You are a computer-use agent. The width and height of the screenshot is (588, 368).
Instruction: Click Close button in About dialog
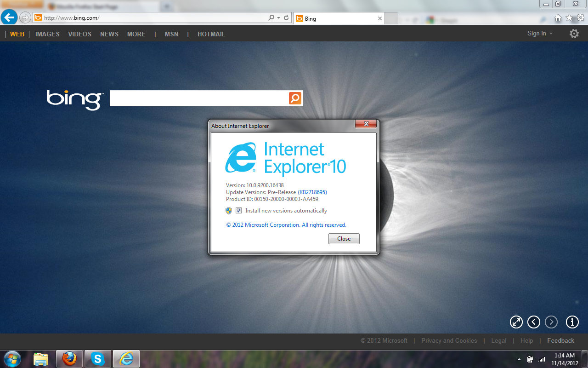(344, 239)
